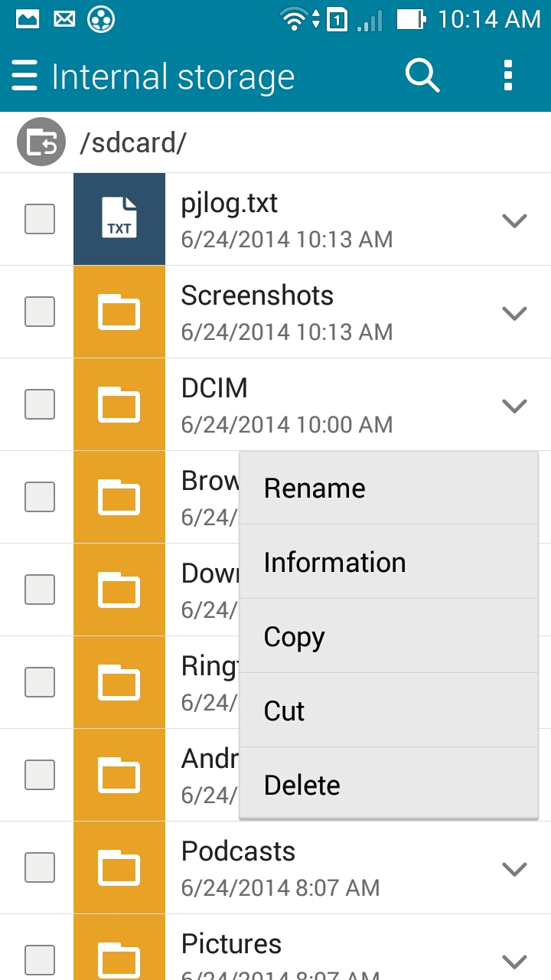Open the Screenshots row chevron menu
The height and width of the screenshot is (980, 551).
point(514,313)
